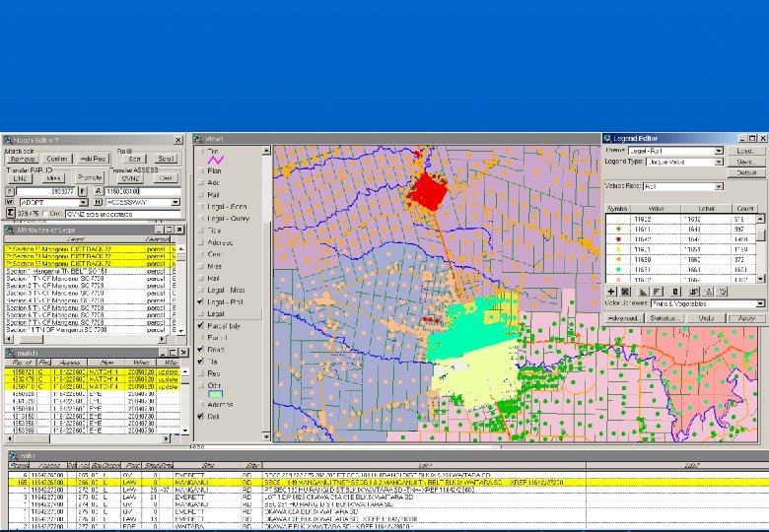Viewport: 769px width, 532px height.
Task: Uncheck the Road theme checkbox
Action: click(x=201, y=350)
